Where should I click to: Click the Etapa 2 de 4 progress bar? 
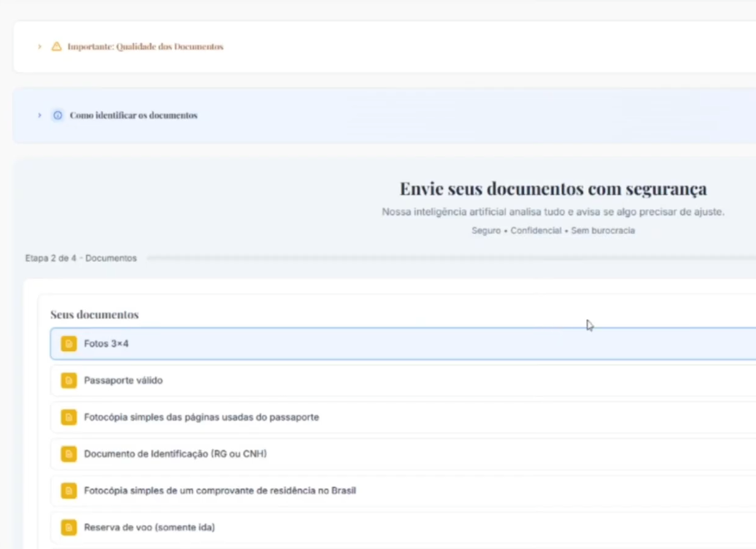pos(451,259)
